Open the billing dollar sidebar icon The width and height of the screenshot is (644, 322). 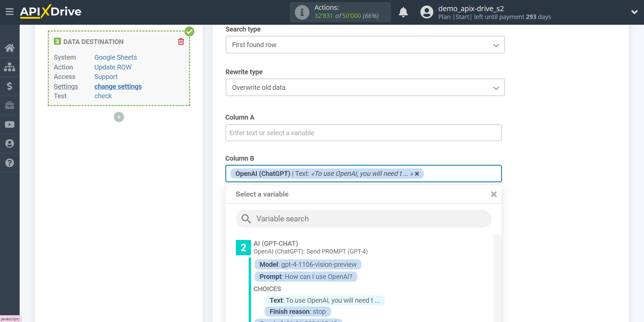click(x=9, y=86)
